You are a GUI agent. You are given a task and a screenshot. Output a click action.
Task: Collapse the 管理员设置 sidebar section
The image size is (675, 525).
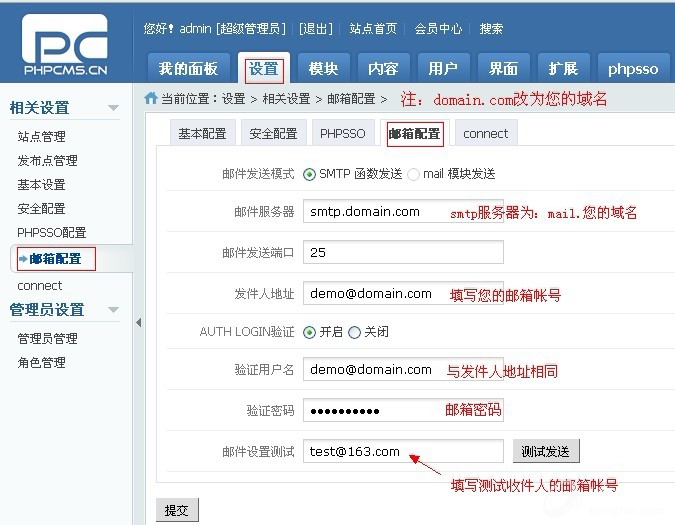coord(113,310)
